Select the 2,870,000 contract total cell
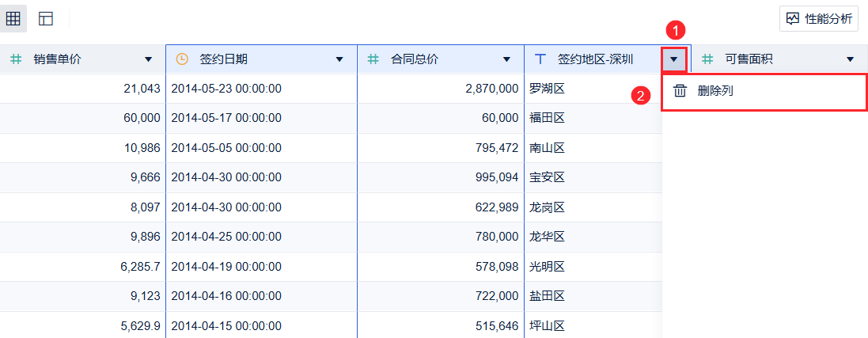This screenshot has height=338, width=868. 491,88
